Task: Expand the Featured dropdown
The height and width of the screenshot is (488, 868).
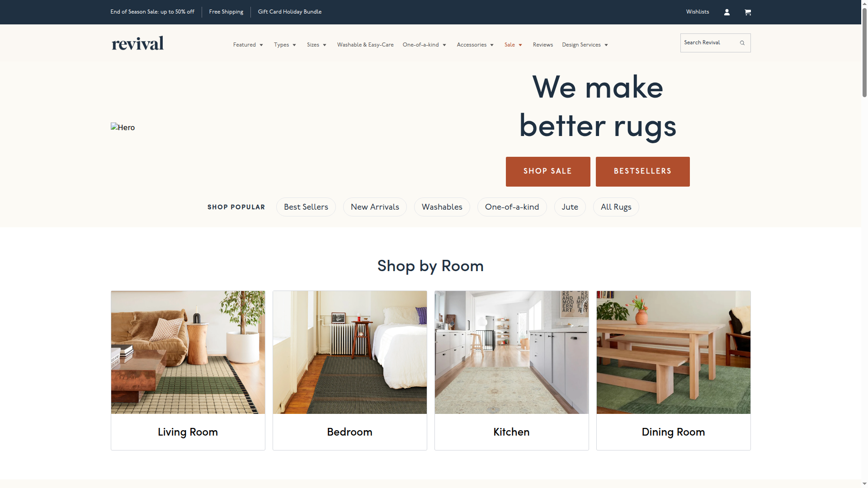Action: [248, 45]
